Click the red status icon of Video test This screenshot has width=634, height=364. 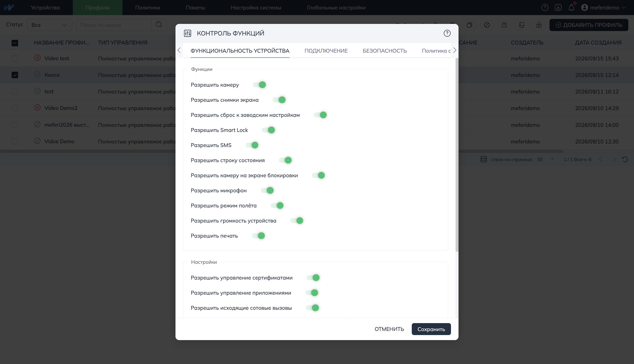pos(37,58)
